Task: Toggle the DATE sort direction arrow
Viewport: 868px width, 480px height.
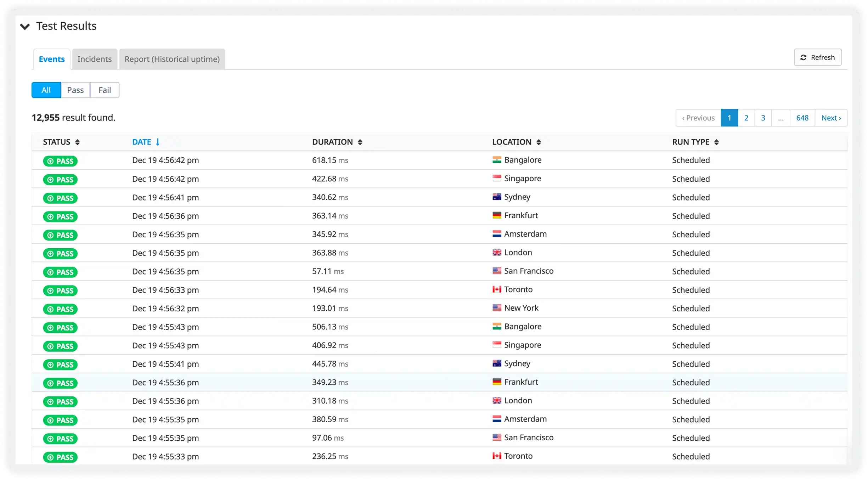Action: pyautogui.click(x=158, y=142)
